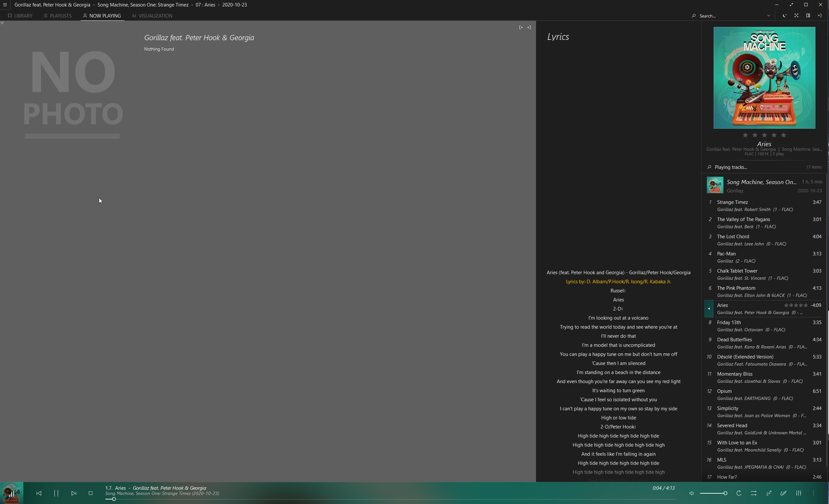
Task: Open the MusicBee hamburger menu
Action: [5, 5]
